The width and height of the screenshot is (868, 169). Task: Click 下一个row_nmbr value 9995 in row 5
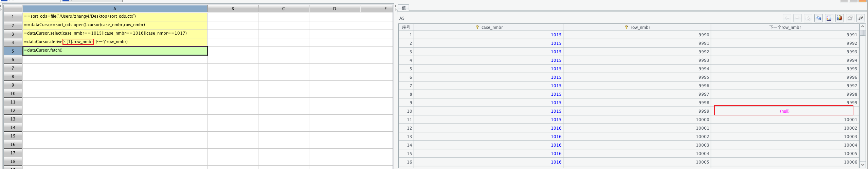[785, 69]
